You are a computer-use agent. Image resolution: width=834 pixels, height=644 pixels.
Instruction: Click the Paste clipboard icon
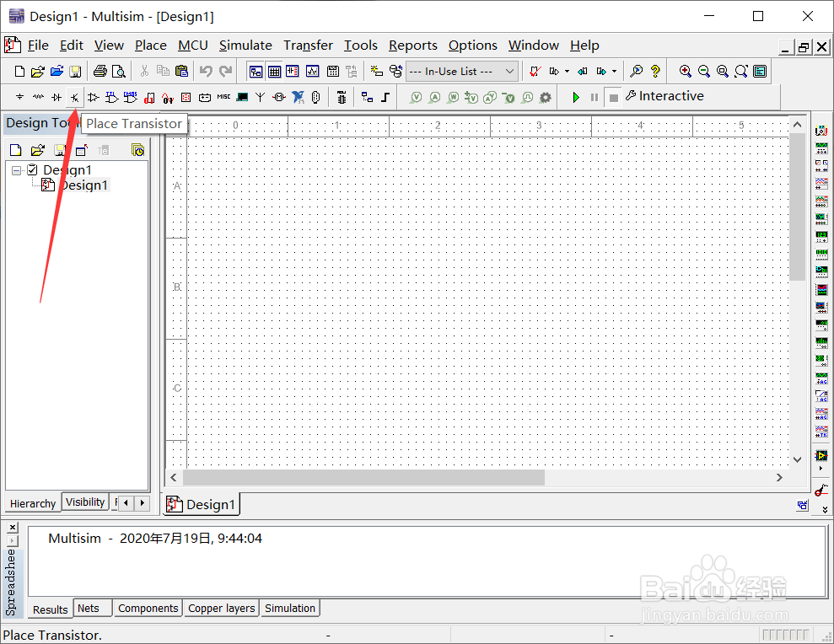click(181, 71)
